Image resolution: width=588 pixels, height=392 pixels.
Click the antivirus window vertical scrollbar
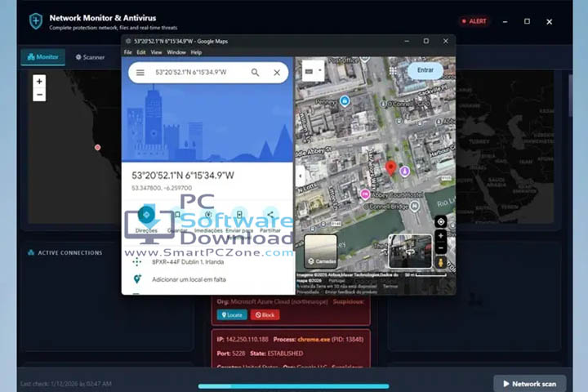570,96
